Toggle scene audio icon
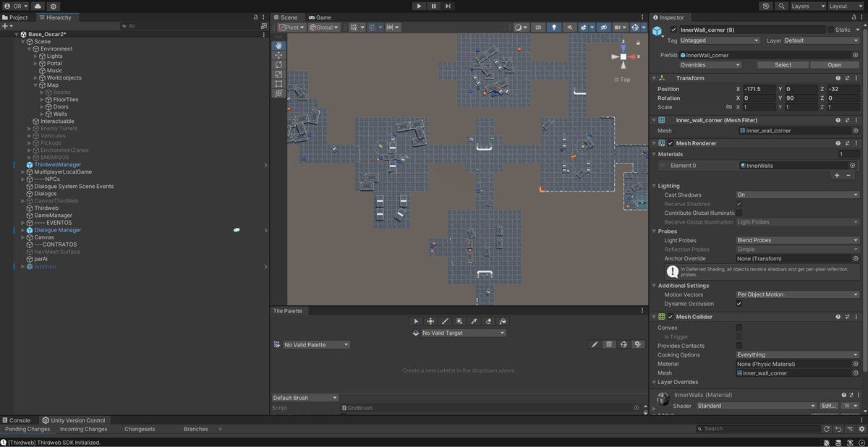Image resolution: width=868 pixels, height=447 pixels. (570, 27)
